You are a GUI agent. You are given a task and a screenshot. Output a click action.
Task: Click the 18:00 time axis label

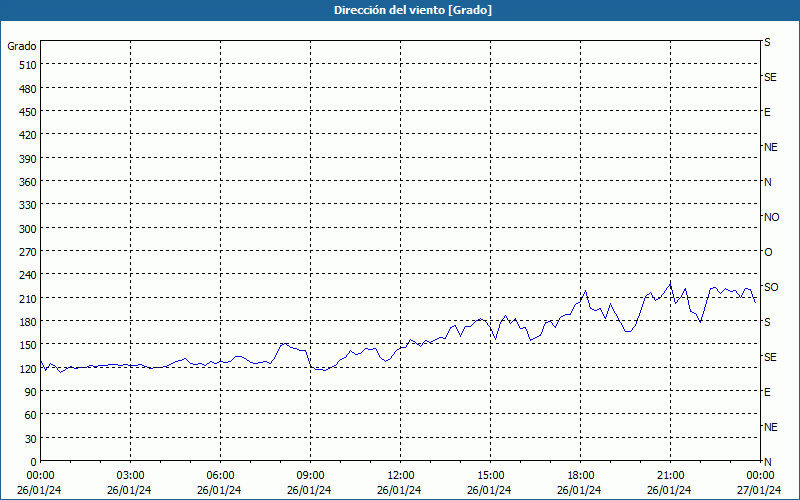[580, 476]
